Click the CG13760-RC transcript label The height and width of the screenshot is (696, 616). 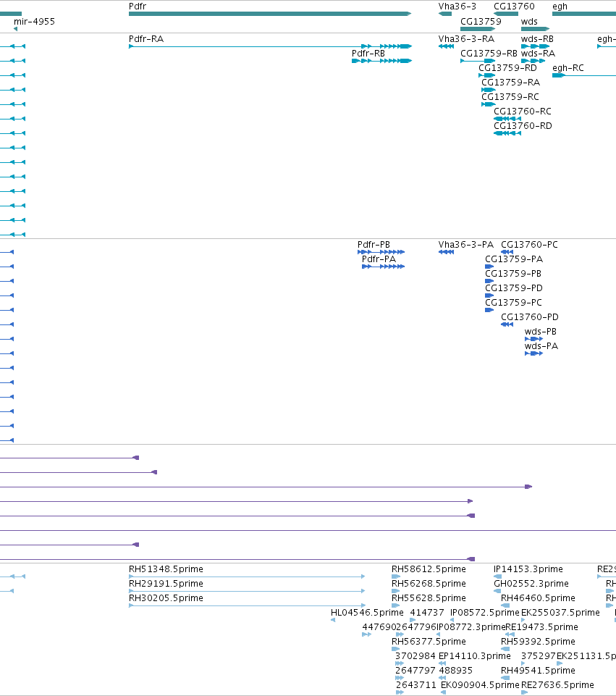(523, 112)
